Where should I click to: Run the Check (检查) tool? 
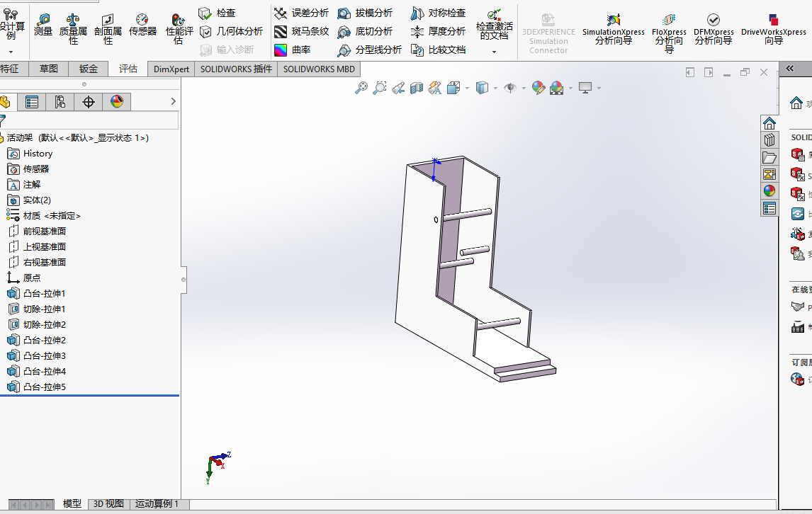pos(218,13)
